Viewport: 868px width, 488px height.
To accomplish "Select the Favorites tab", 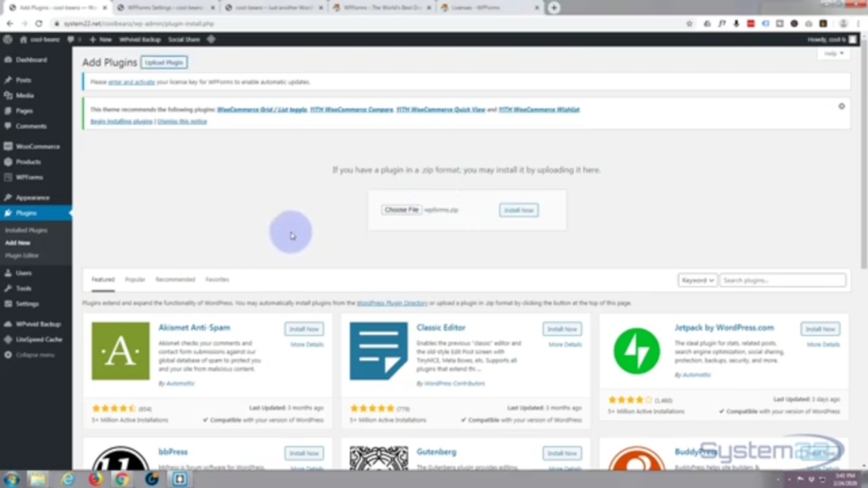I will tap(217, 279).
